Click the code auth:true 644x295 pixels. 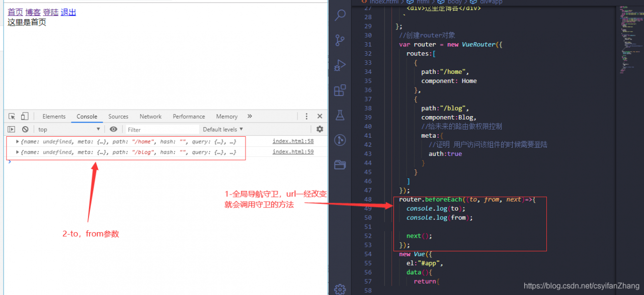point(445,154)
